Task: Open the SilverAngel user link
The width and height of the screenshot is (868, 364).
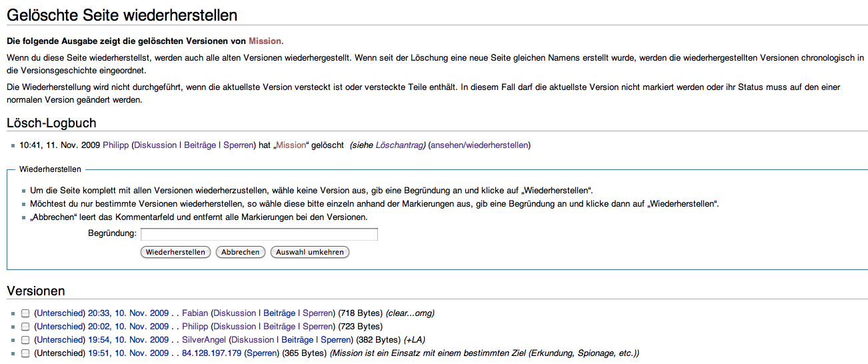Action: (x=204, y=339)
